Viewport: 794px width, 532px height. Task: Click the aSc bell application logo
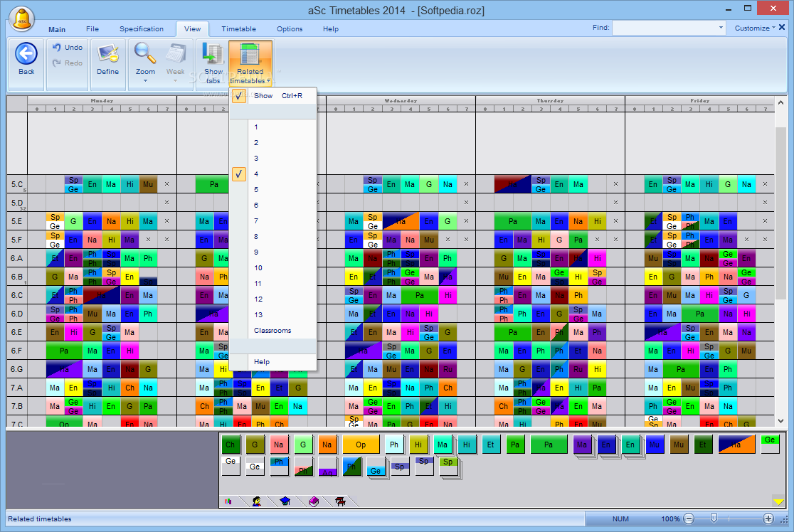pyautogui.click(x=21, y=18)
